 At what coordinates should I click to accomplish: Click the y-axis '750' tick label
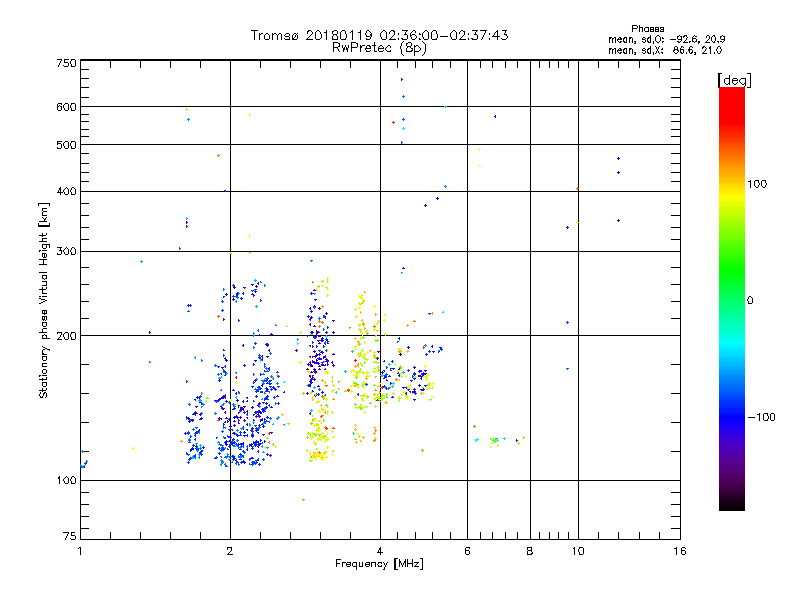point(67,63)
